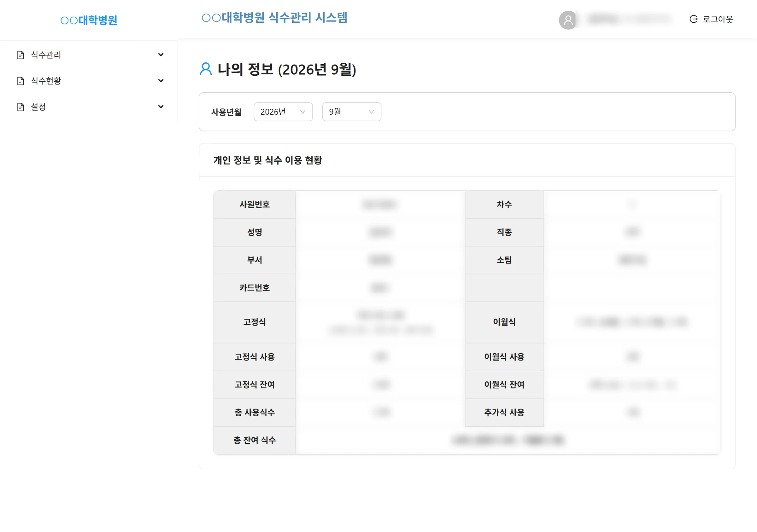This screenshot has width=757, height=532.
Task: Click the 카드번호 table header cell
Action: [x=255, y=288]
